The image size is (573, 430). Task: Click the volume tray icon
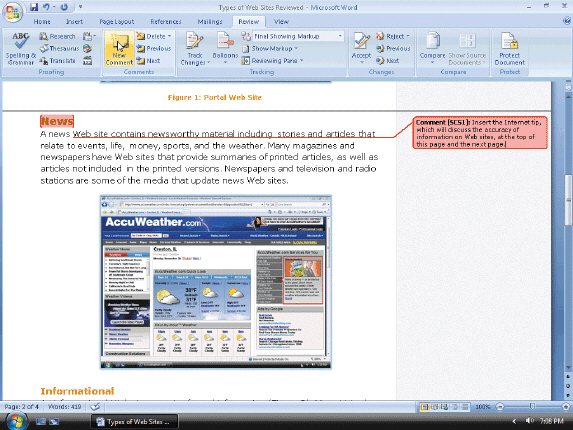[529, 421]
